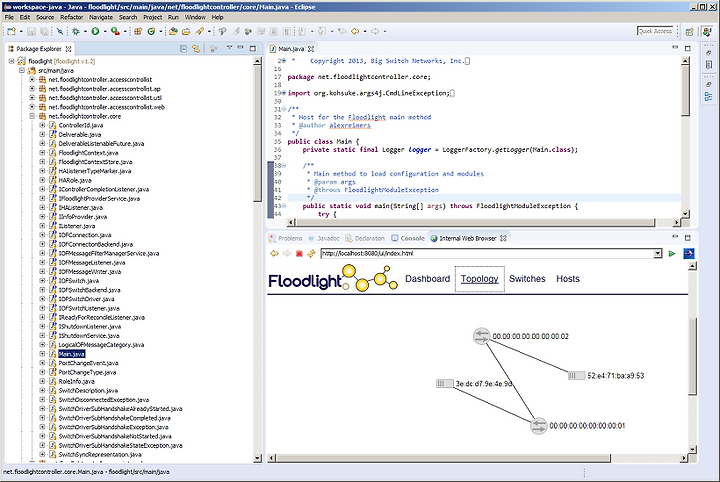Click the Open Task folder icon in the toolbar
The height and width of the screenshot is (482, 720).
(186, 31)
